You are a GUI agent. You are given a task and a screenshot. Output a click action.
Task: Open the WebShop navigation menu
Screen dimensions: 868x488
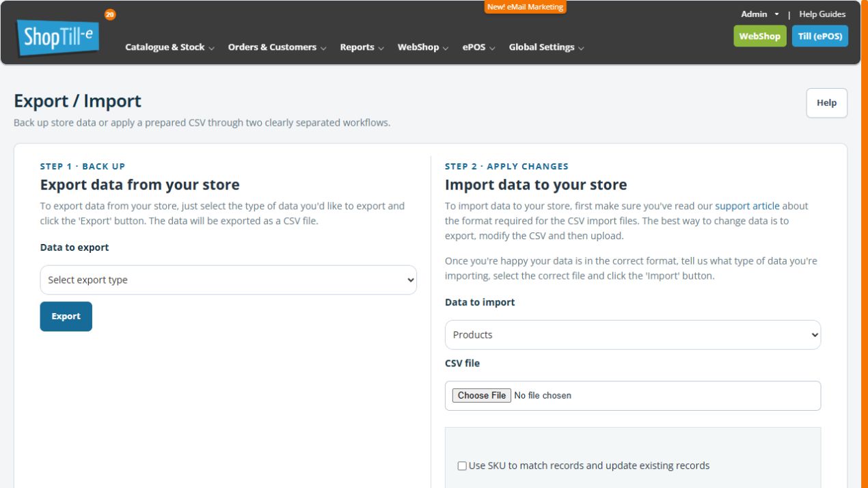point(422,47)
